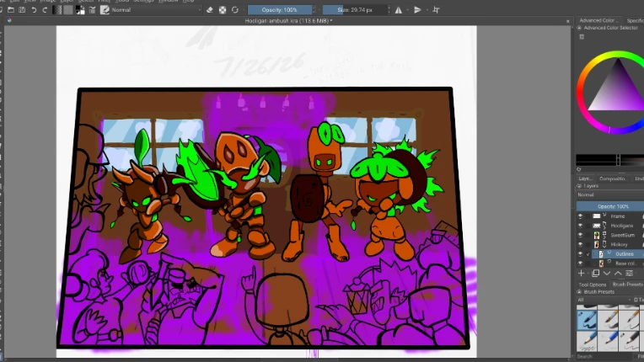Click the refresh icon below color history
This screenshot has height=362, width=644.
[579, 169]
